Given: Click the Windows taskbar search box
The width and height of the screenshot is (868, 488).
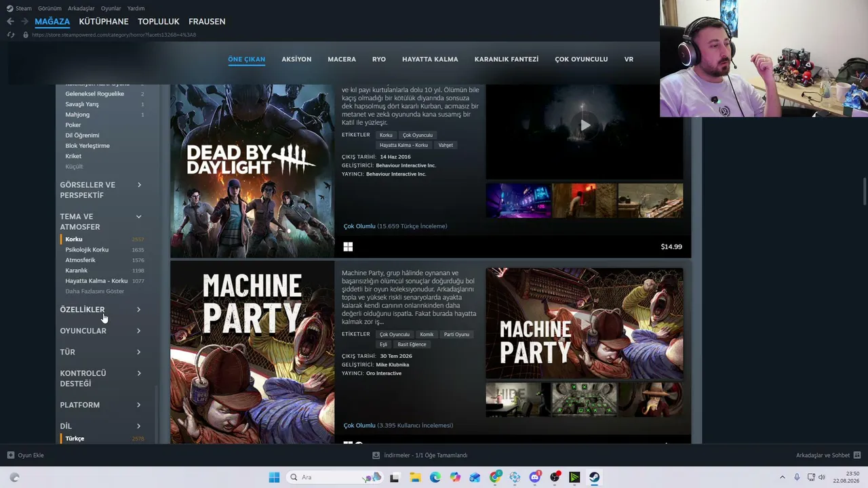Looking at the screenshot, I should (x=333, y=477).
